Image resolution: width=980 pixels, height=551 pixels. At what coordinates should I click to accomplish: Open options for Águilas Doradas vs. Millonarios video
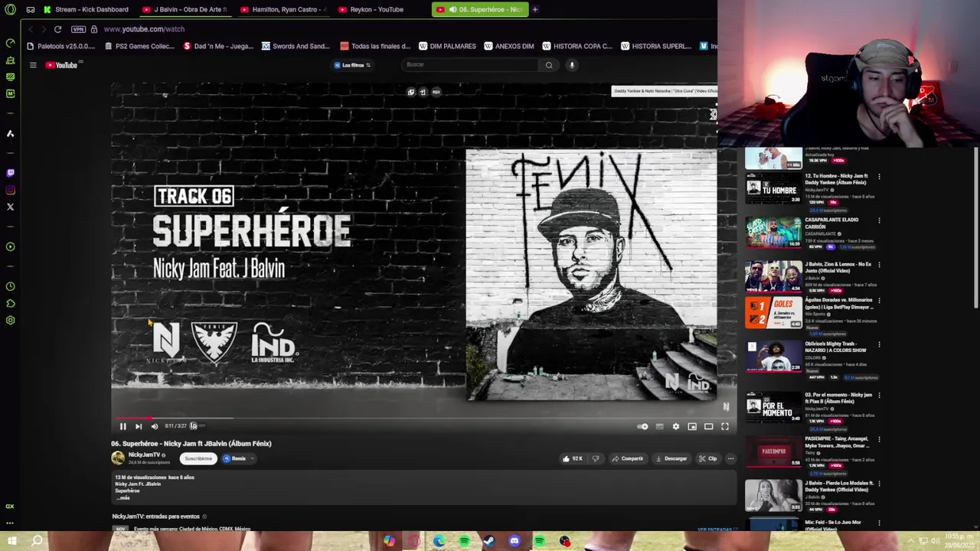[879, 301]
